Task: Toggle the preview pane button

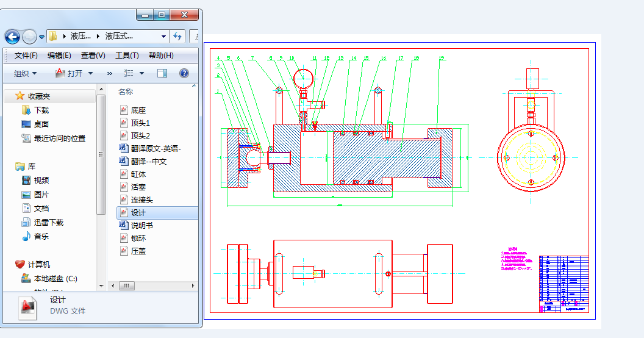Action: tap(162, 73)
